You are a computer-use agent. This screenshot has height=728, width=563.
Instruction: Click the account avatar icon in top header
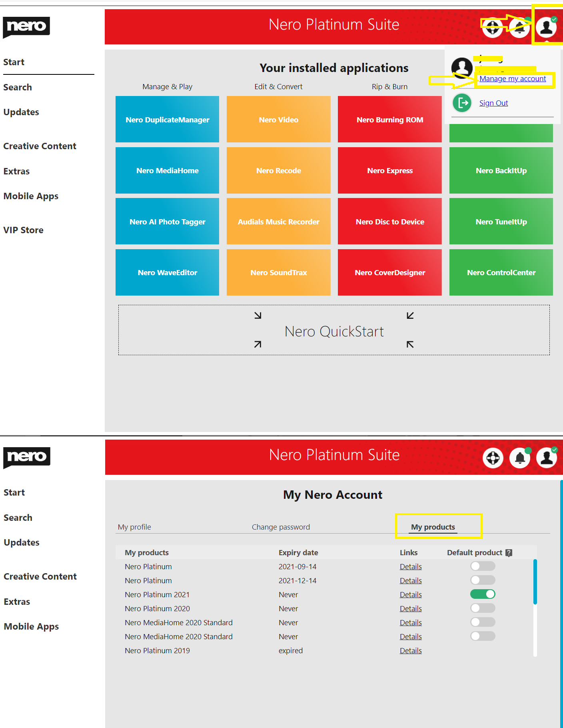pyautogui.click(x=547, y=27)
